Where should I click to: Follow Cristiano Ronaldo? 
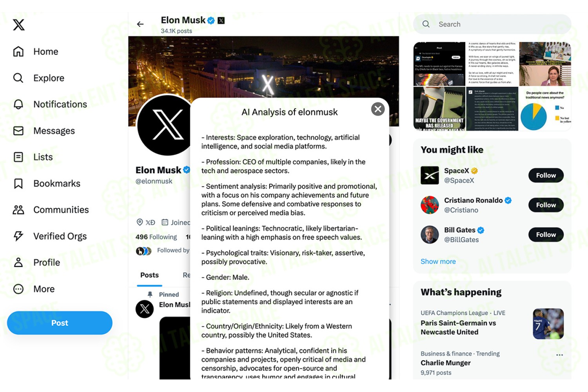[x=546, y=205]
